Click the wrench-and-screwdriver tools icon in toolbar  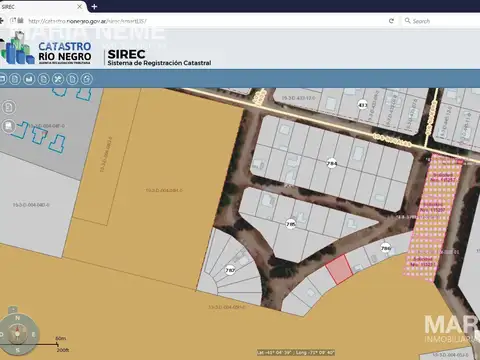click(58, 79)
